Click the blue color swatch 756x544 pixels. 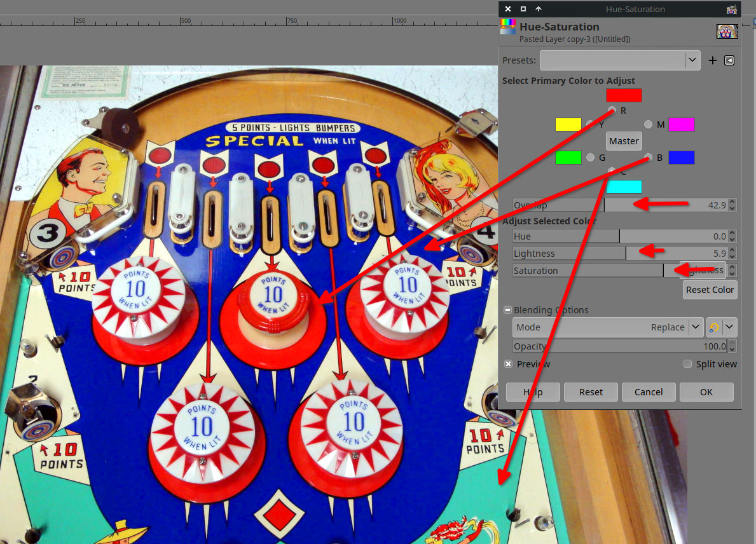point(682,158)
